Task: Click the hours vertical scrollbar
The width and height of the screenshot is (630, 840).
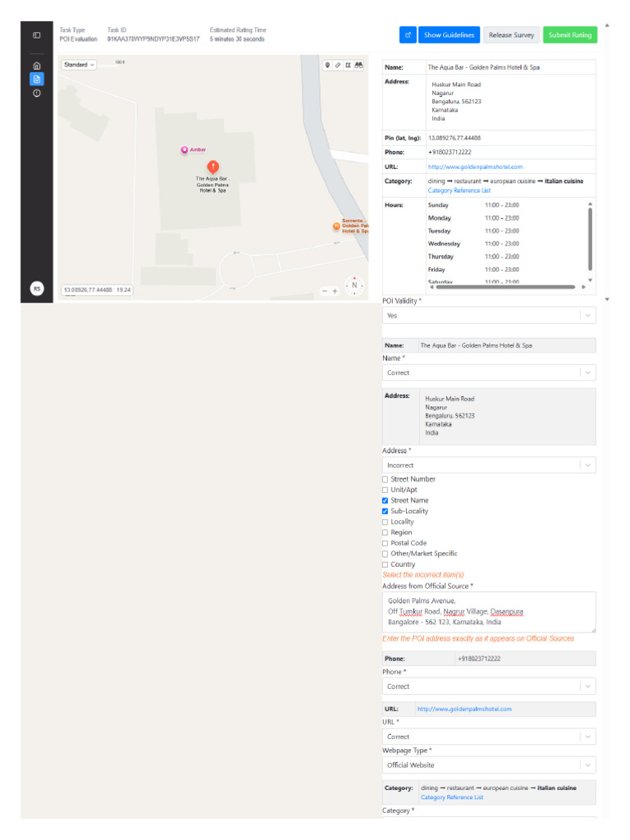Action: [590, 240]
